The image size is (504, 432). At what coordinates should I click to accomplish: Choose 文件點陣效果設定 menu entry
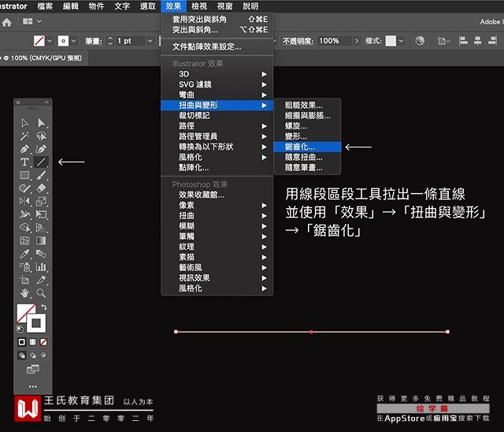217,47
